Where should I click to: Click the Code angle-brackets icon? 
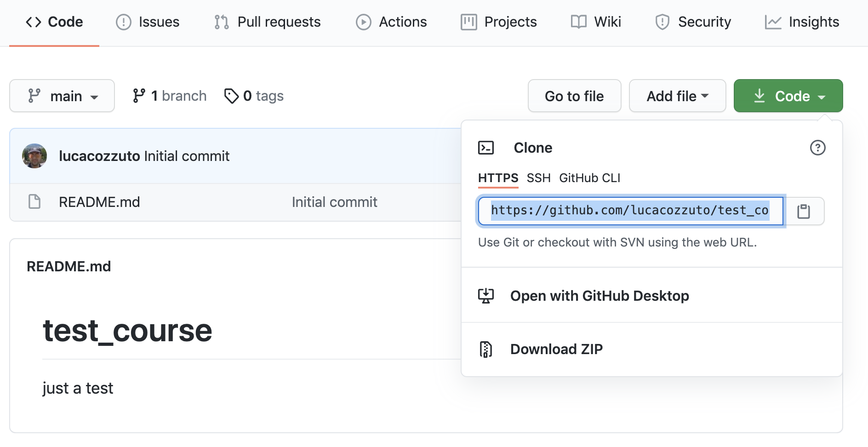point(34,22)
